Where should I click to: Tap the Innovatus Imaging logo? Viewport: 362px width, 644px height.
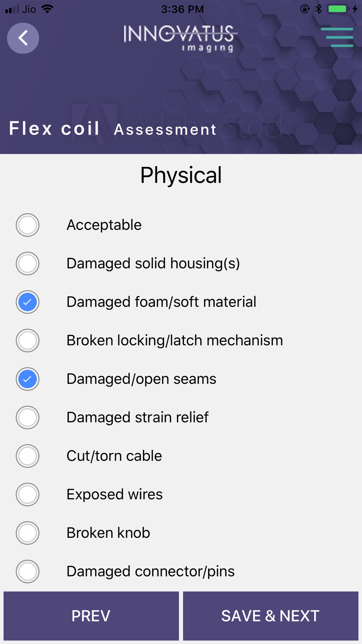[x=180, y=38]
